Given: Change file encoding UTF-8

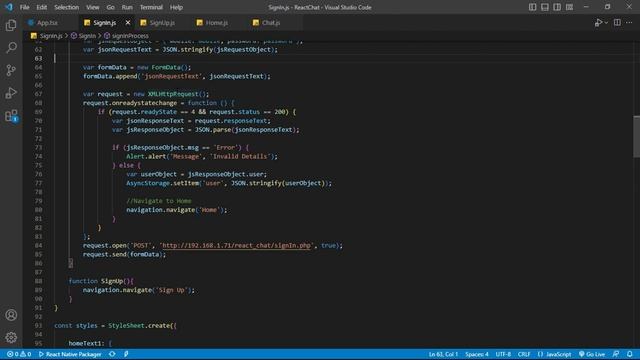Looking at the screenshot, I should click(x=503, y=354).
